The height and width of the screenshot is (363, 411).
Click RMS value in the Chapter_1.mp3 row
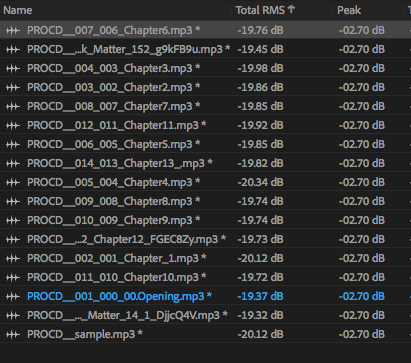260,258
